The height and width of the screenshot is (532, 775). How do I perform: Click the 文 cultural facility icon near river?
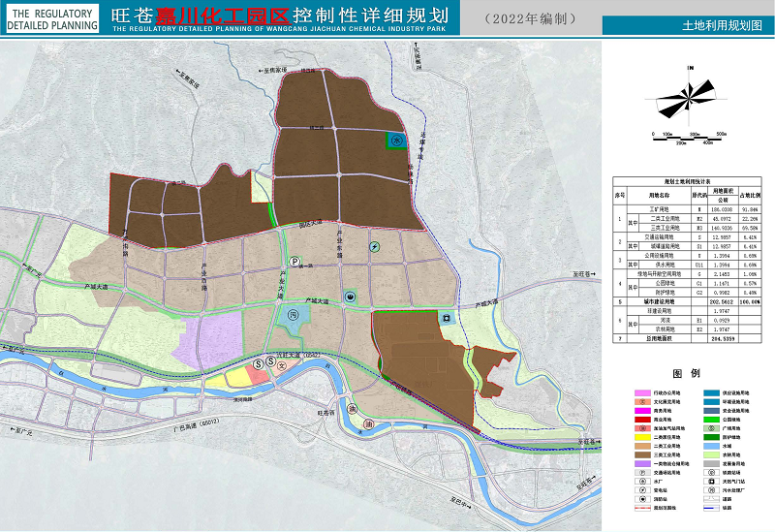click(x=282, y=365)
